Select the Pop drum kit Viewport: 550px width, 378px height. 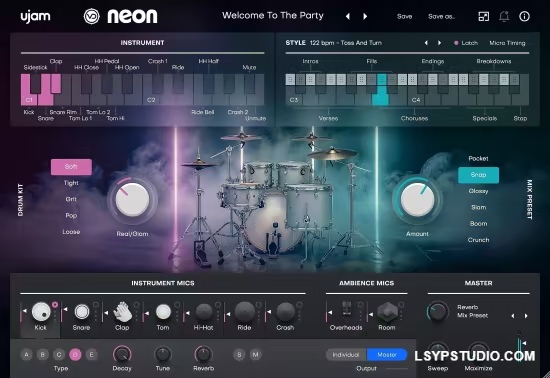tap(71, 216)
